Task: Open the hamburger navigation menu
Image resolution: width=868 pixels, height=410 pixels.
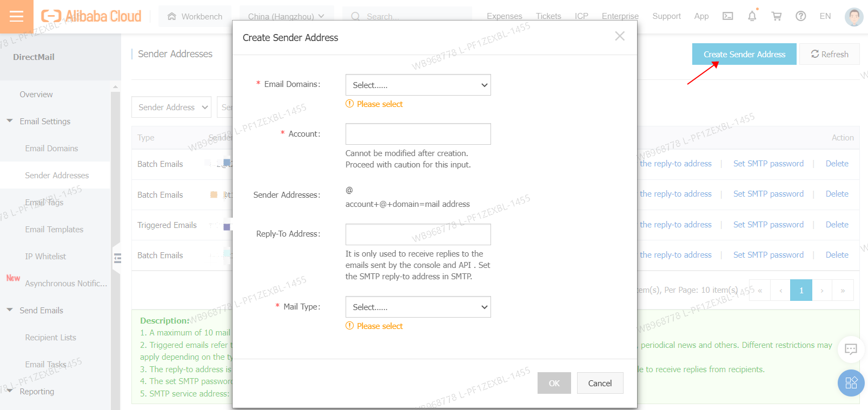Action: point(17,16)
